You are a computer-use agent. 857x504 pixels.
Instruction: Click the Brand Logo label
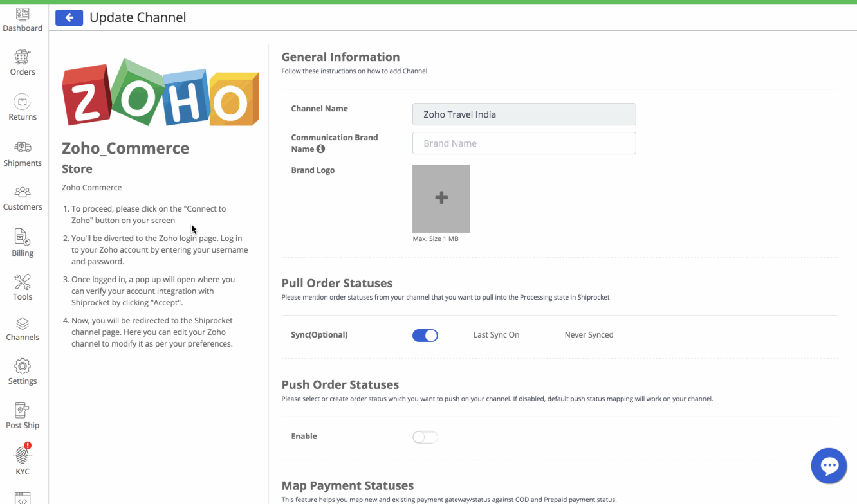click(313, 170)
